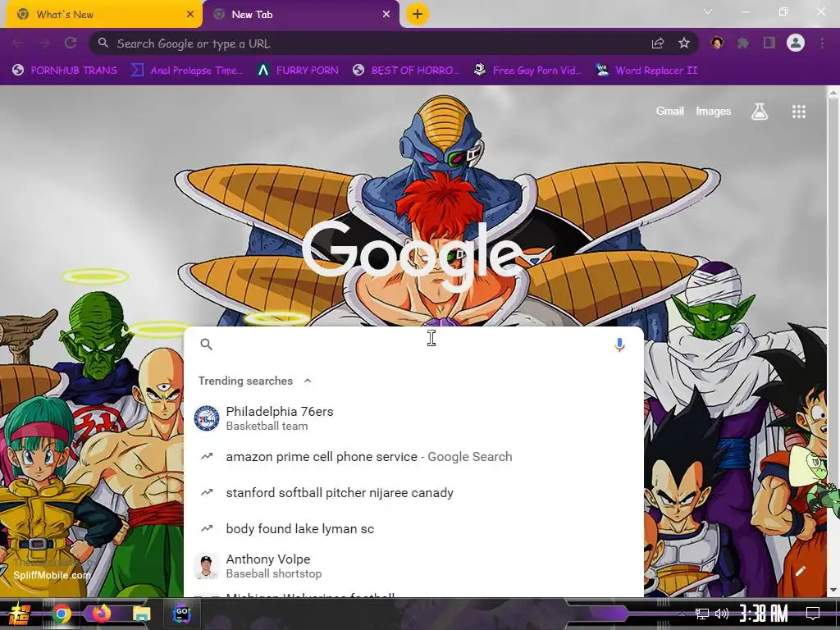Open the Chrome three-dot menu
This screenshot has width=840, height=630.
point(822,43)
